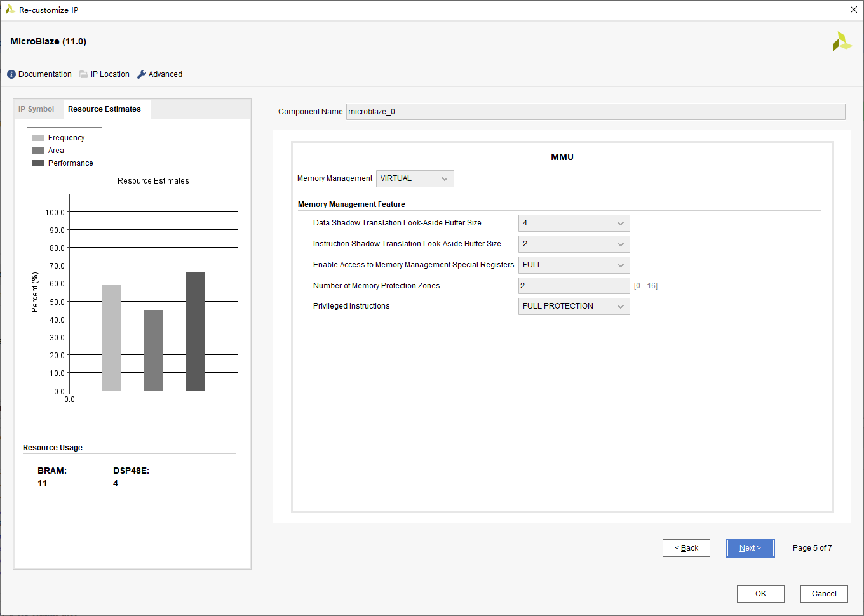Viewport: 864px width, 616px height.
Task: Click the 'Memory Management Feature' heading
Action: [351, 204]
